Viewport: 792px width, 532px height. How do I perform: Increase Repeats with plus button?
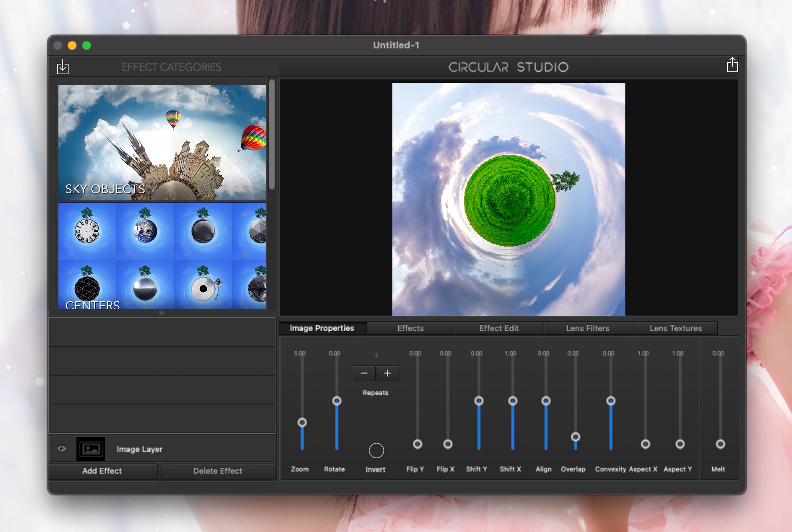coord(387,373)
